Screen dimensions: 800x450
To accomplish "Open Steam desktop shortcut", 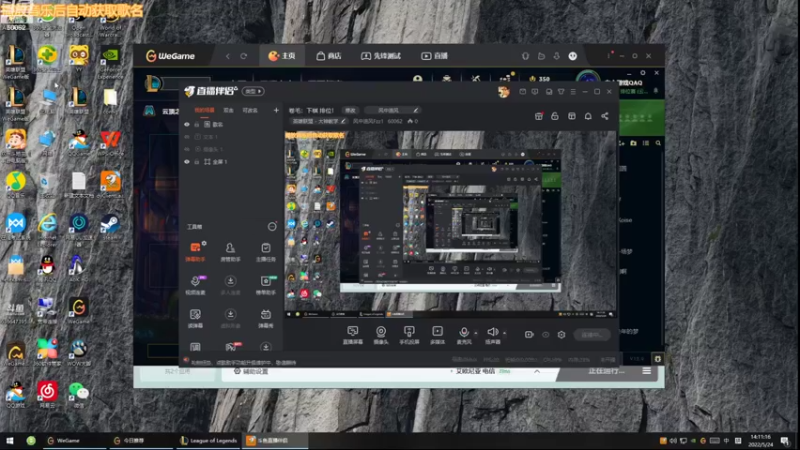I will coord(110,226).
